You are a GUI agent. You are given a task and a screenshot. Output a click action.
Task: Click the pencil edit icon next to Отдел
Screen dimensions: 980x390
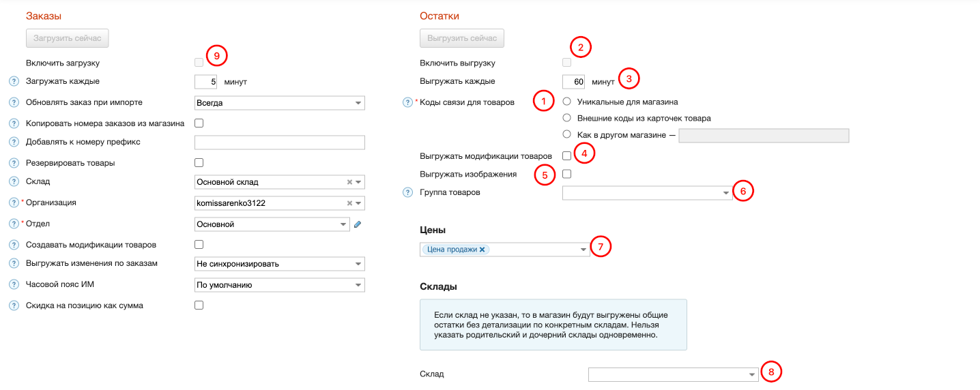pyautogui.click(x=357, y=224)
